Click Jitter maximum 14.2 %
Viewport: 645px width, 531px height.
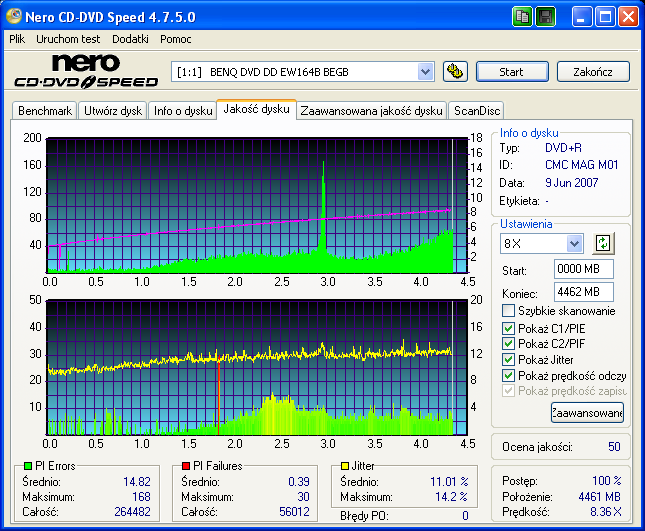451,497
